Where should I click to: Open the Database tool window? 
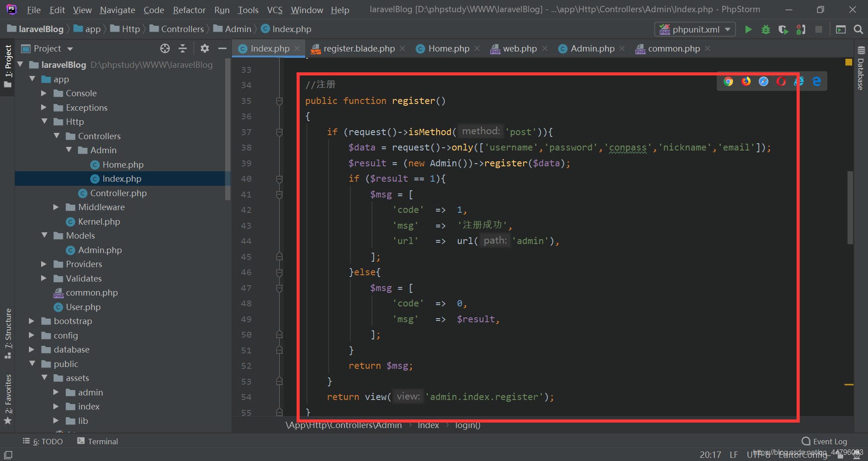pos(861,68)
